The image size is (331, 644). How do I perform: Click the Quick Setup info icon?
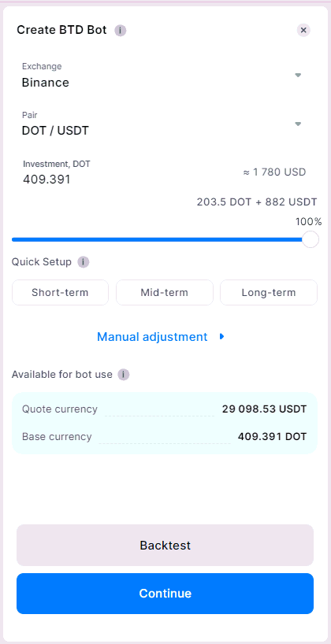point(83,262)
